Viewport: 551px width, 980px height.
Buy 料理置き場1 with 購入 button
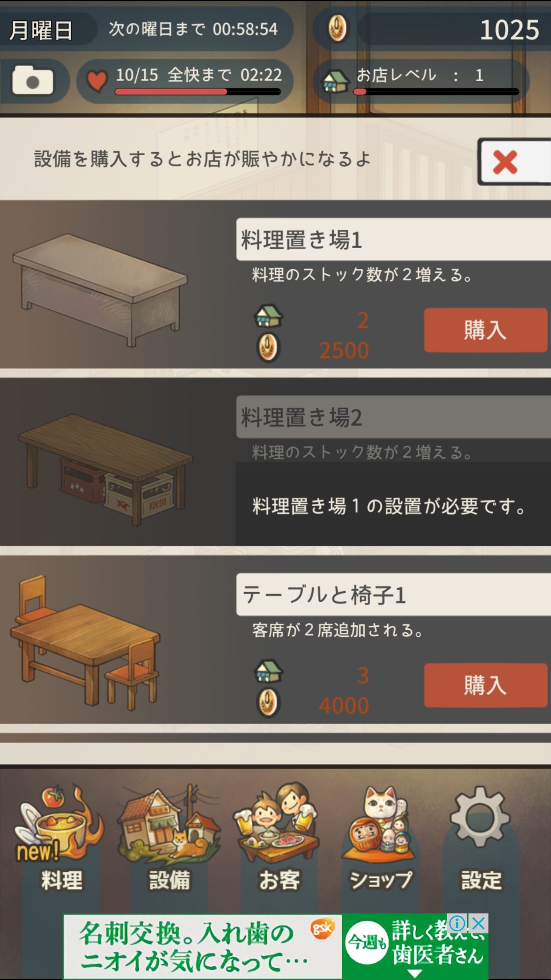click(x=485, y=330)
